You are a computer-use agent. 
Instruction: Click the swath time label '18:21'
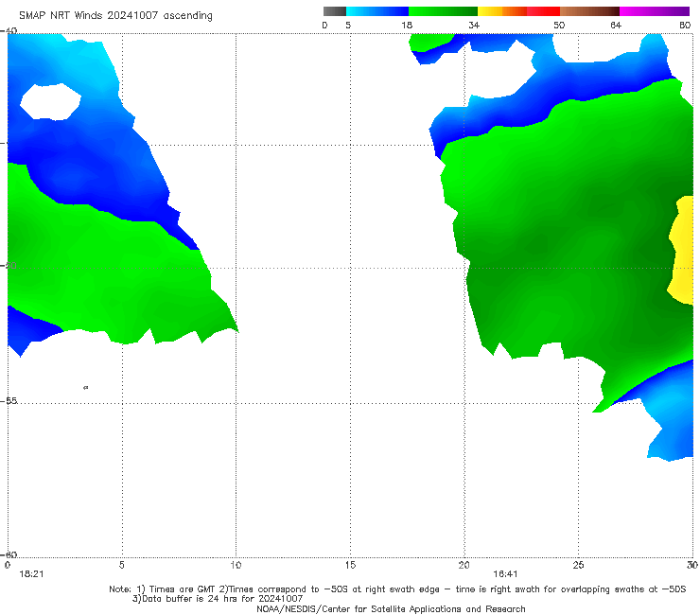click(31, 574)
